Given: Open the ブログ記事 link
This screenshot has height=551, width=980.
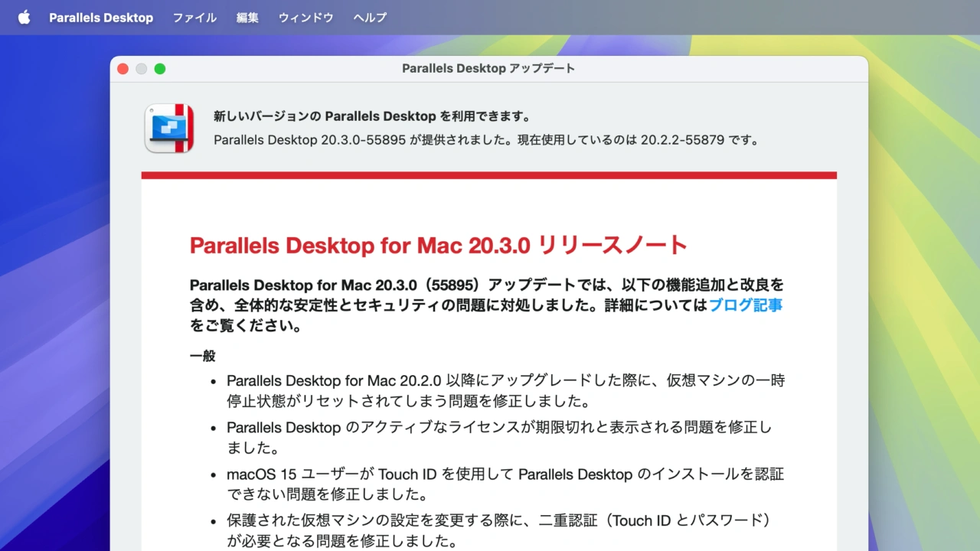Looking at the screenshot, I should click(745, 305).
